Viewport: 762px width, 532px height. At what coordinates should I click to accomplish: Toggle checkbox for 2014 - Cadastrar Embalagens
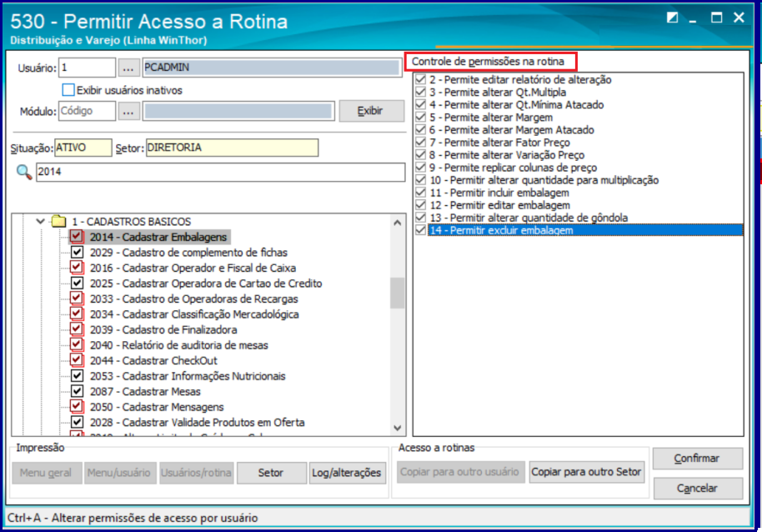[77, 237]
